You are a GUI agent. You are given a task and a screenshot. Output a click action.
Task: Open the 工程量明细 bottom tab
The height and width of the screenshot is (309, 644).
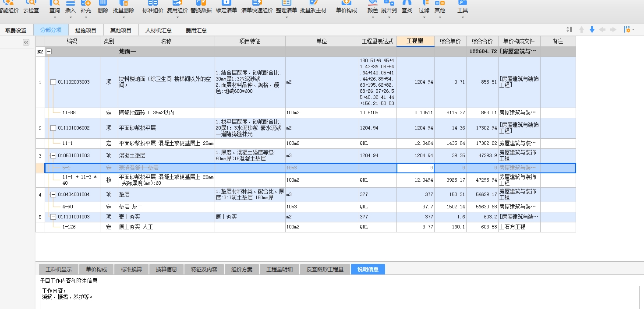click(x=280, y=269)
